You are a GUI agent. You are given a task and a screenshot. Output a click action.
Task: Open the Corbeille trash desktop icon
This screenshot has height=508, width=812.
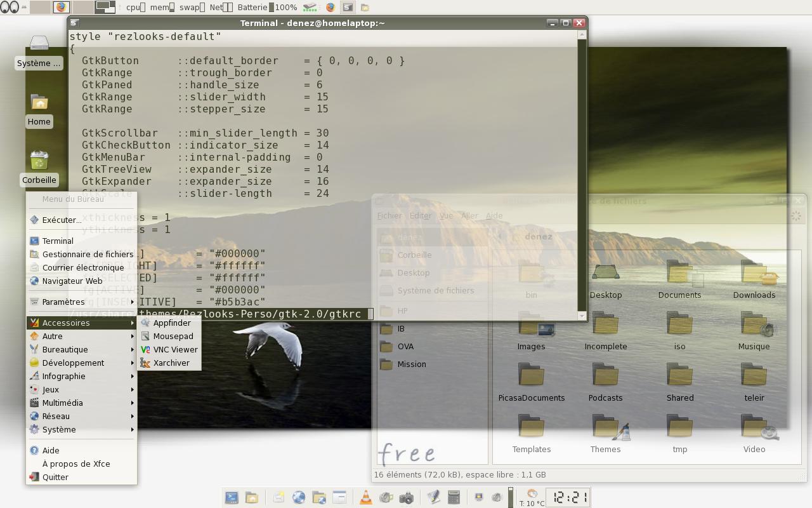39,168
